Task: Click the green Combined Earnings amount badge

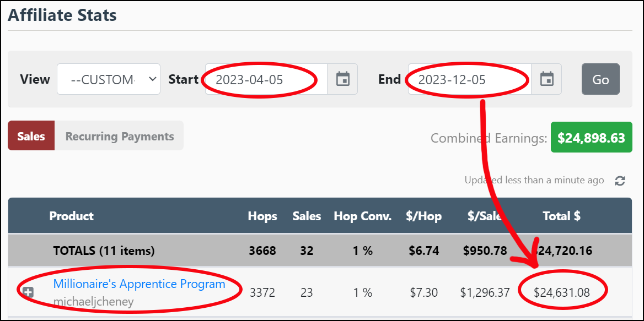Action: tap(591, 138)
